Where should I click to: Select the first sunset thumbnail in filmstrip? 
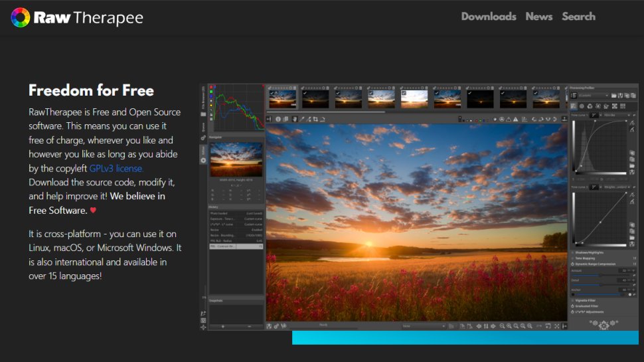coord(282,99)
